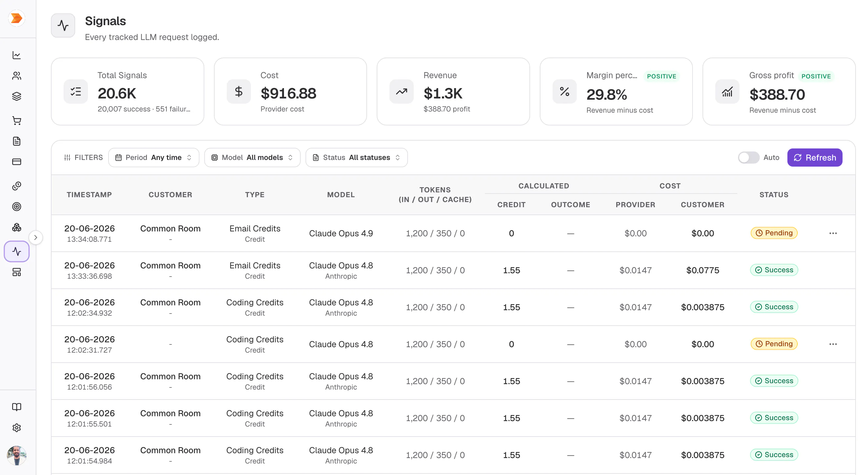The width and height of the screenshot is (868, 475).
Task: Open the more options menu for 13:34:08.771 row
Action: point(833,233)
